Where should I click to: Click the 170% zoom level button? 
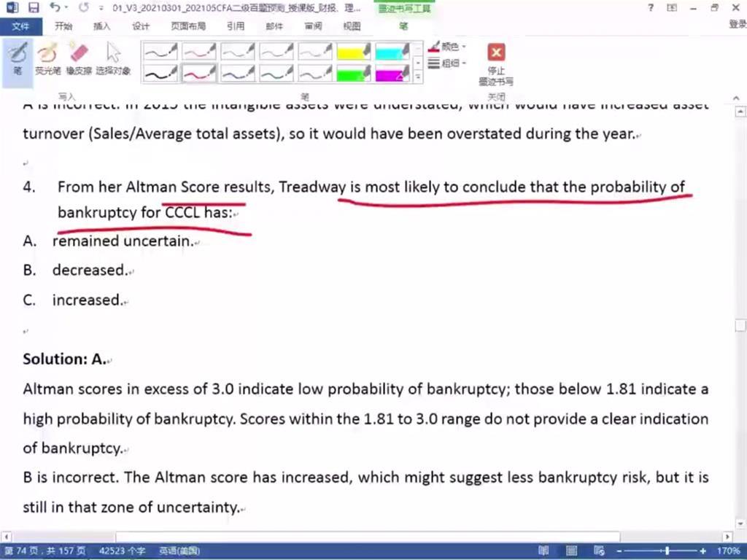click(728, 551)
